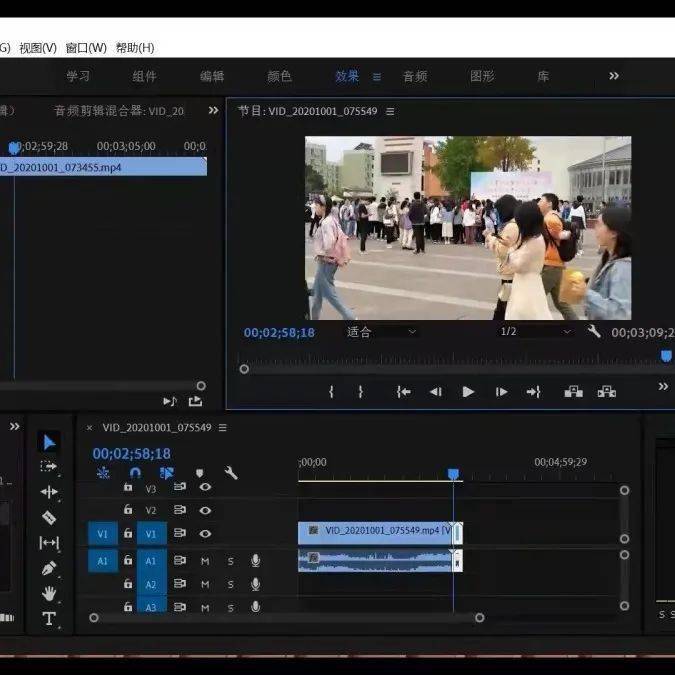This screenshot has width=675, height=675.
Task: Switch to the 颜色 workspace tab
Action: [279, 76]
